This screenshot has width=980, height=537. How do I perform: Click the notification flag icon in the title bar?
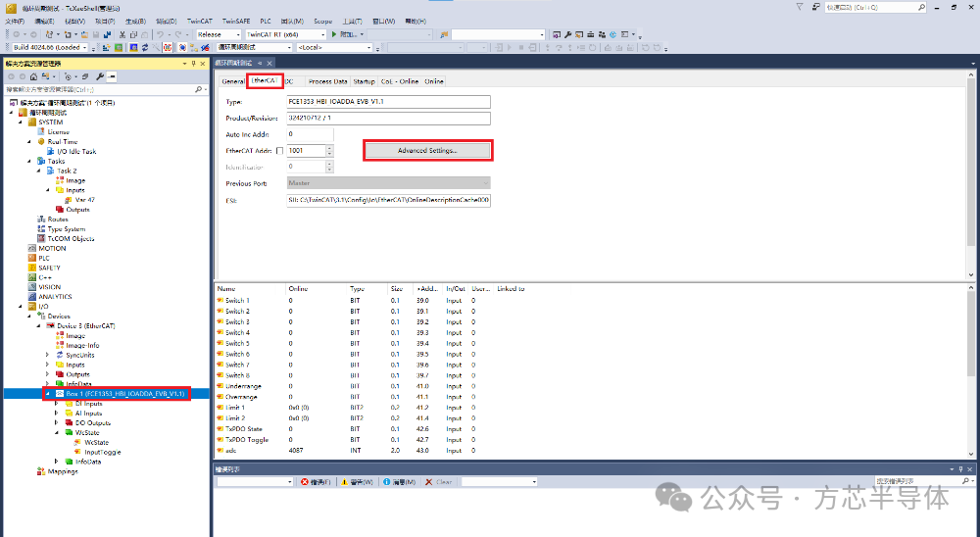click(x=800, y=7)
